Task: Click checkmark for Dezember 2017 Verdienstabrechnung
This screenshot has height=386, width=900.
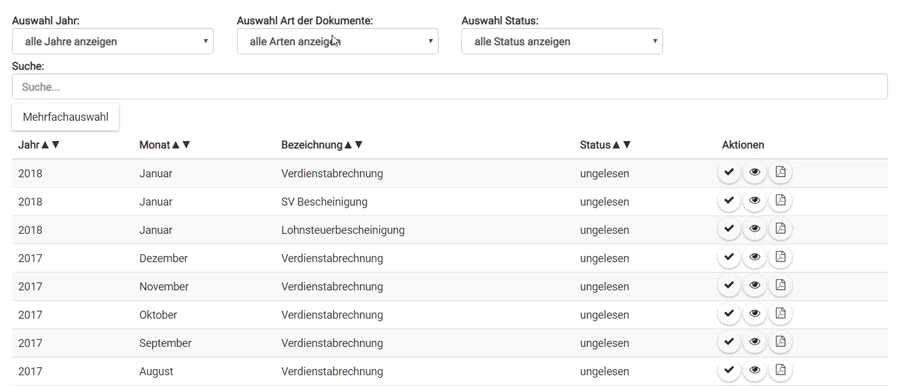Action: (729, 257)
